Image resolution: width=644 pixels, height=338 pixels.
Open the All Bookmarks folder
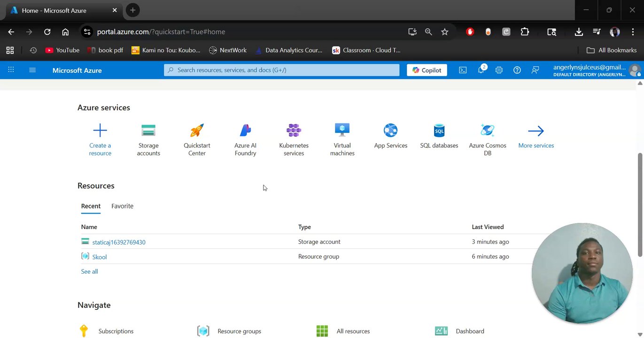[x=612, y=50]
